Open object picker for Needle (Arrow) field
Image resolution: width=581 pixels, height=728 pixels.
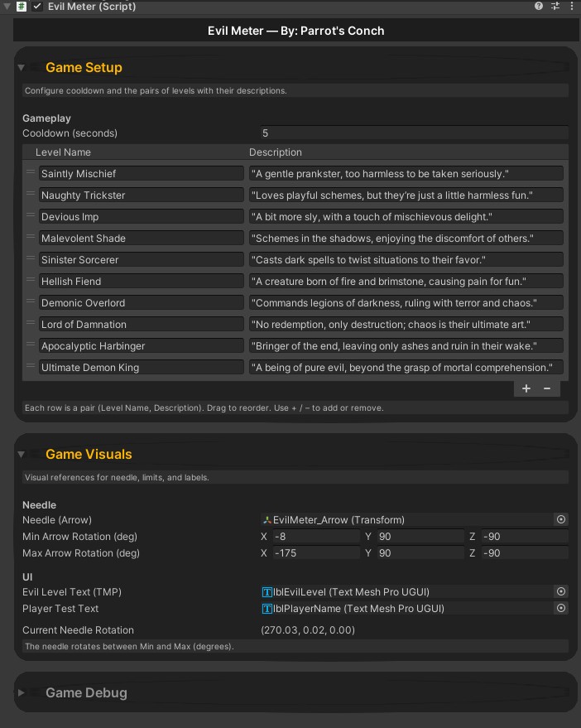click(560, 519)
